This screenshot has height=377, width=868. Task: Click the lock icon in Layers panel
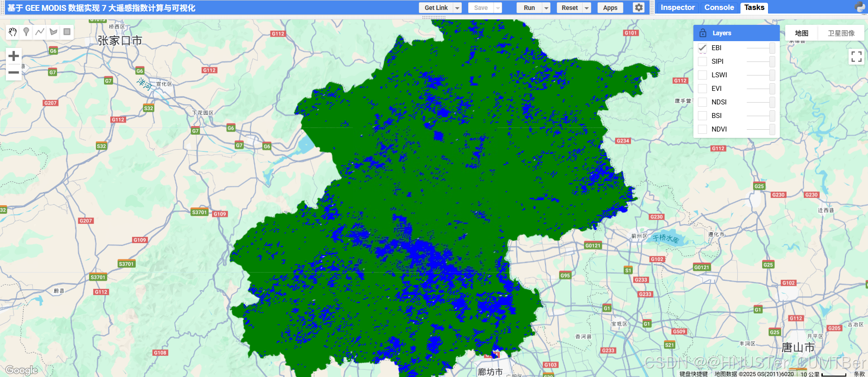point(703,33)
